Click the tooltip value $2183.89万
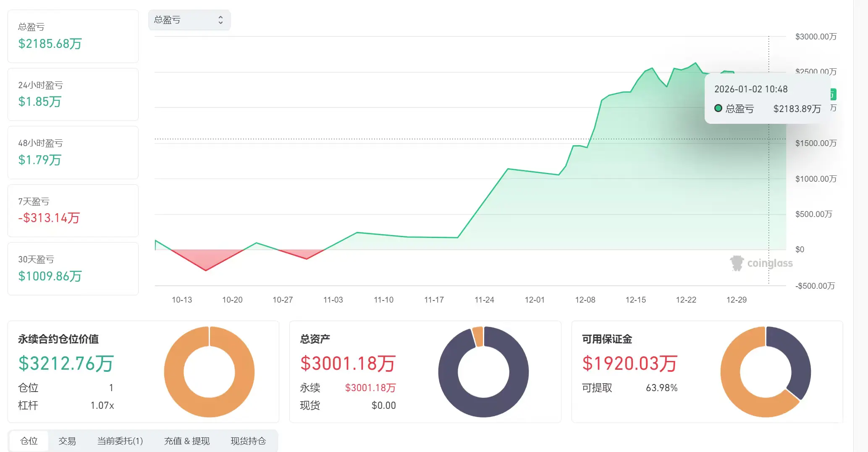Viewport: 868px width, 452px height. tap(797, 109)
